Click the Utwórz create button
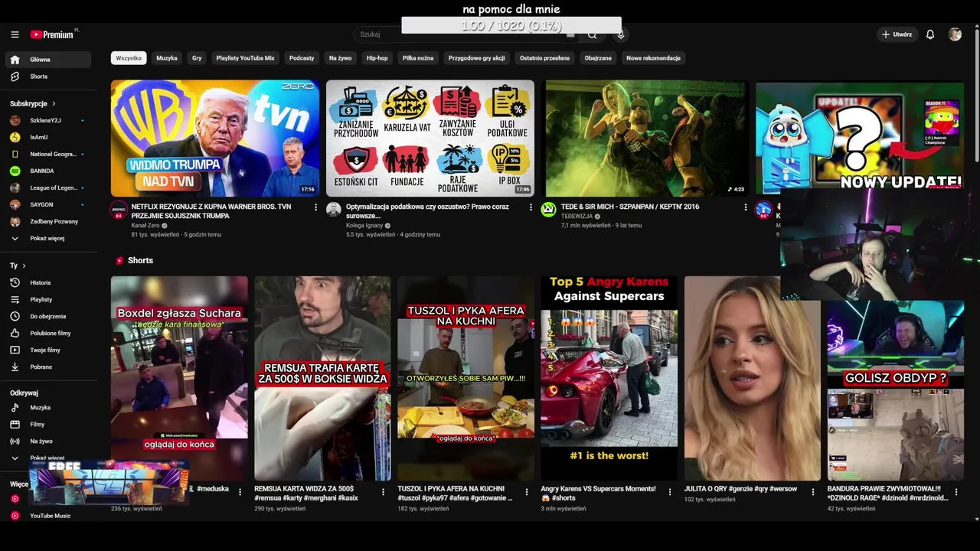980x551 pixels. pyautogui.click(x=897, y=34)
